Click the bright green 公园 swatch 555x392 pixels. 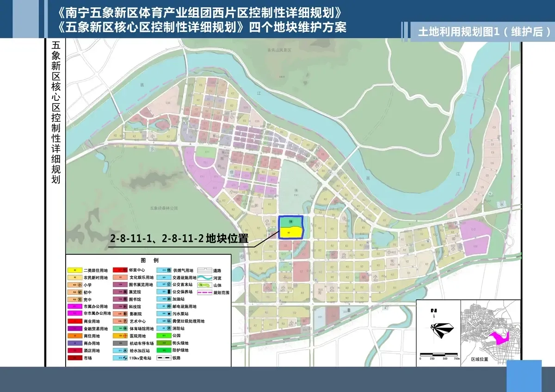click(x=164, y=336)
